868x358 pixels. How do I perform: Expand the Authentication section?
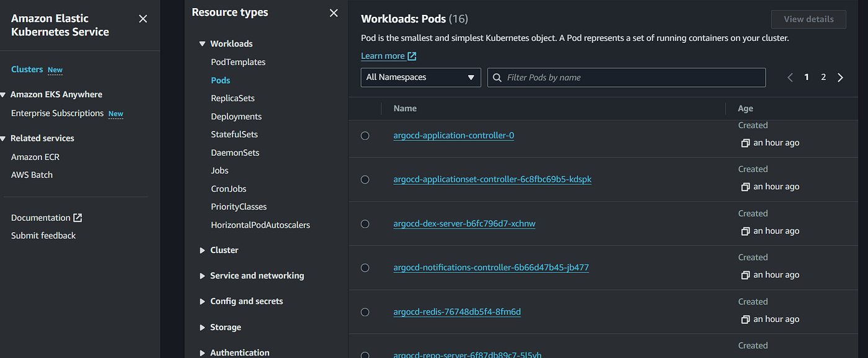pyautogui.click(x=202, y=353)
